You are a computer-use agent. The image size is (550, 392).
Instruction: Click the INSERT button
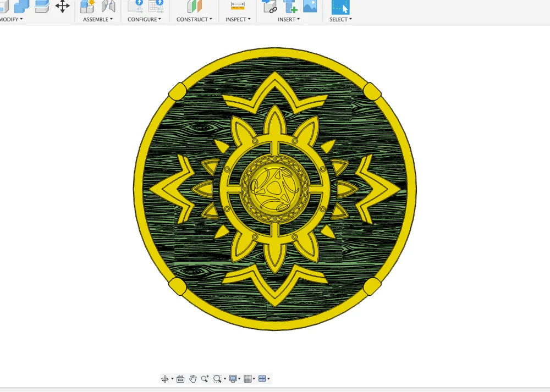287,19
